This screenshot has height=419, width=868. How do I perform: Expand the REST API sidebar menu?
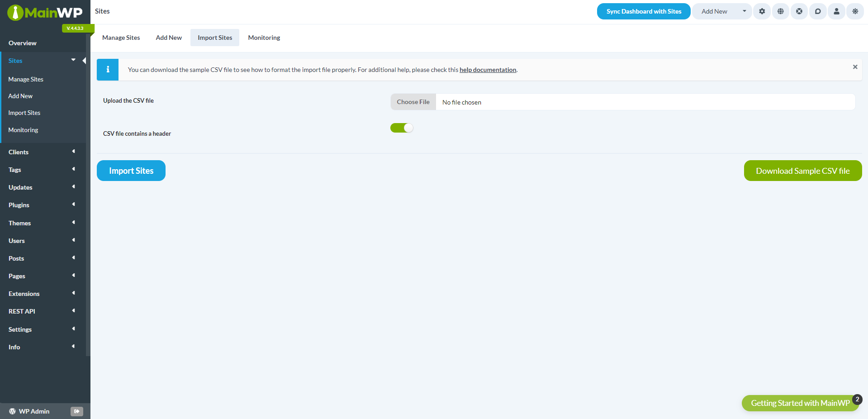point(73,311)
